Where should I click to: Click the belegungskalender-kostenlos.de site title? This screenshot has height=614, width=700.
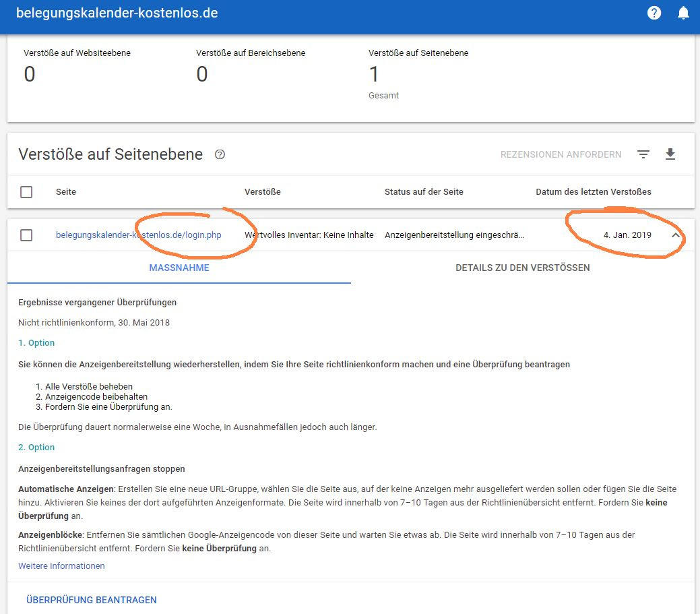coord(117,13)
